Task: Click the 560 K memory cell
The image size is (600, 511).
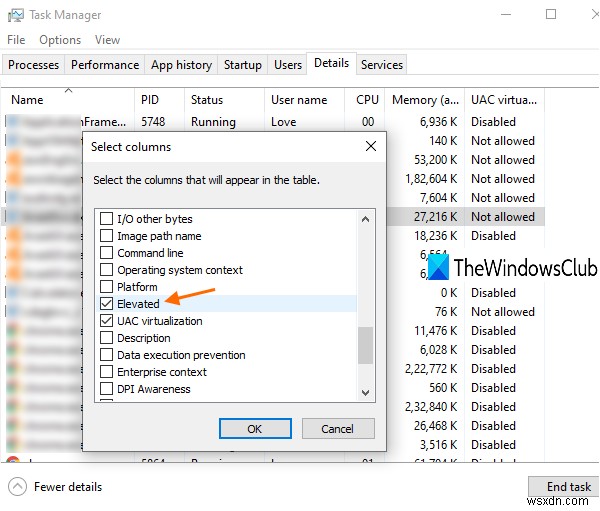Action: coord(443,388)
